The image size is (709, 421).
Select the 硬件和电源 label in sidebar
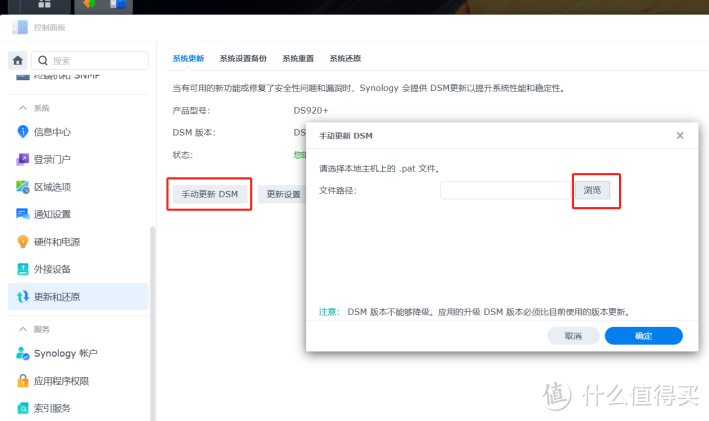[57, 242]
